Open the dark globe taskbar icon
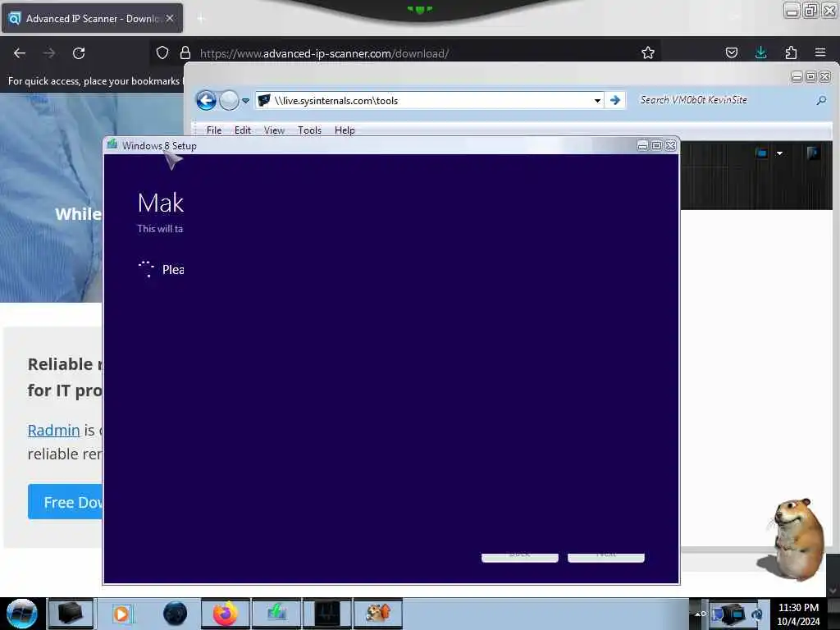Viewport: 840px width, 630px height. coord(175,614)
